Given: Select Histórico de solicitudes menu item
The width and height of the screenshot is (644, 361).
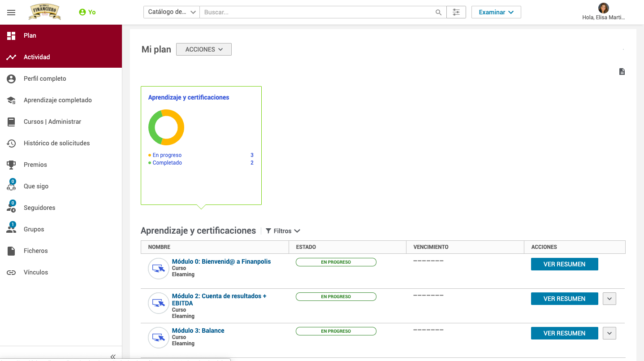Looking at the screenshot, I should 56,143.
